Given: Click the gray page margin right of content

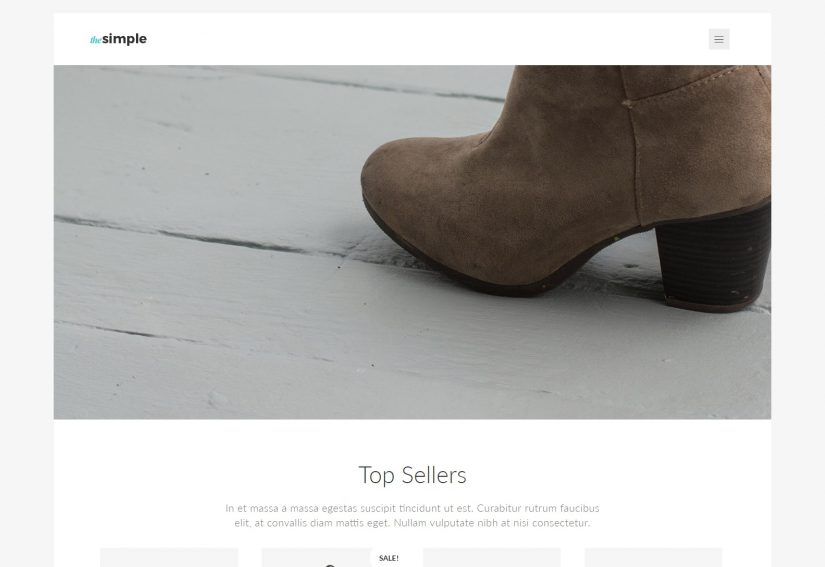Looking at the screenshot, I should (x=798, y=284).
